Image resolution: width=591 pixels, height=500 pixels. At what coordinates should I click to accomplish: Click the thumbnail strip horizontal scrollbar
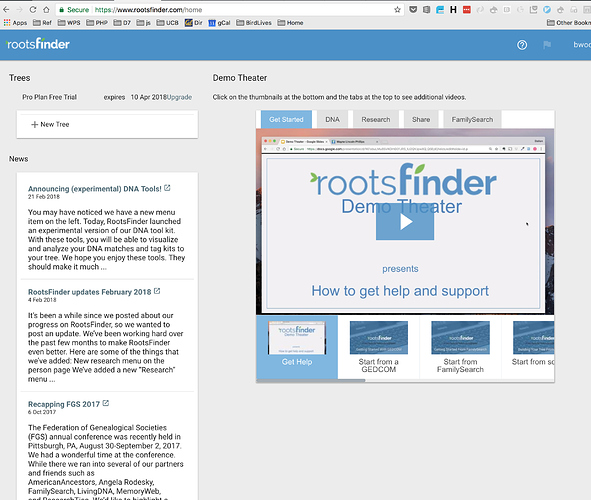(x=311, y=381)
